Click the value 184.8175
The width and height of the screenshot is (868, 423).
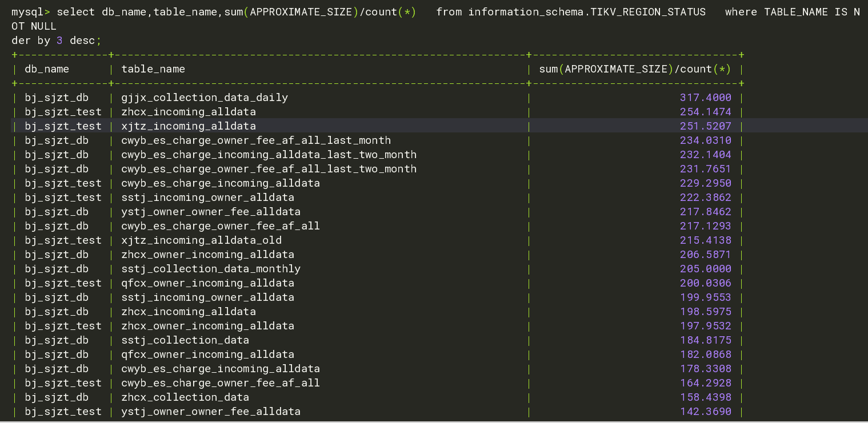705,340
